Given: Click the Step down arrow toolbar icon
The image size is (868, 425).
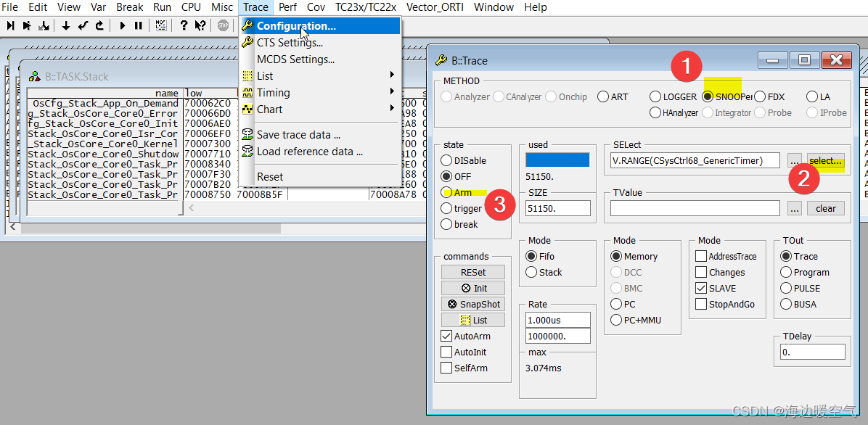Looking at the screenshot, I should [x=66, y=25].
